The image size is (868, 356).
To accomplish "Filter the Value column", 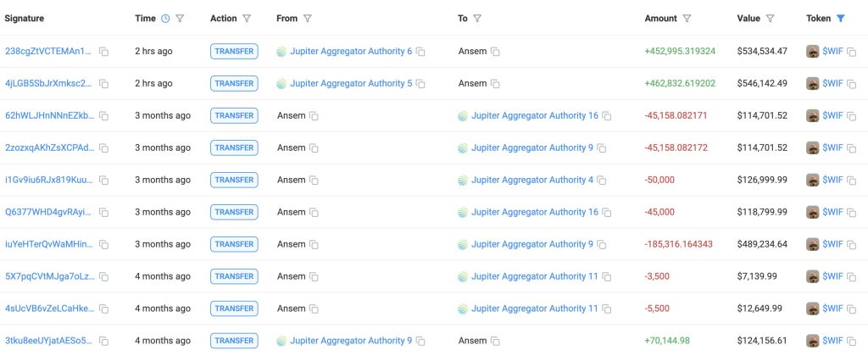I will point(771,18).
